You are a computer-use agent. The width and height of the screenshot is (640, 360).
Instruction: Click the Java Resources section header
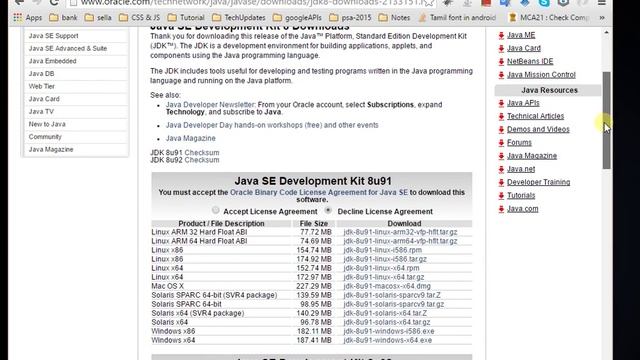[549, 90]
